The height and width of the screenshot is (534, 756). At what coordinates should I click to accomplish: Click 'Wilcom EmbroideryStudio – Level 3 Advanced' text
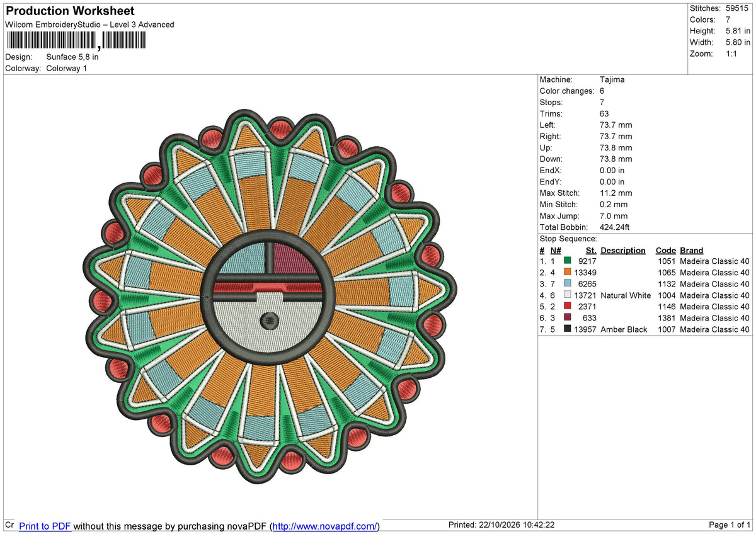point(89,25)
